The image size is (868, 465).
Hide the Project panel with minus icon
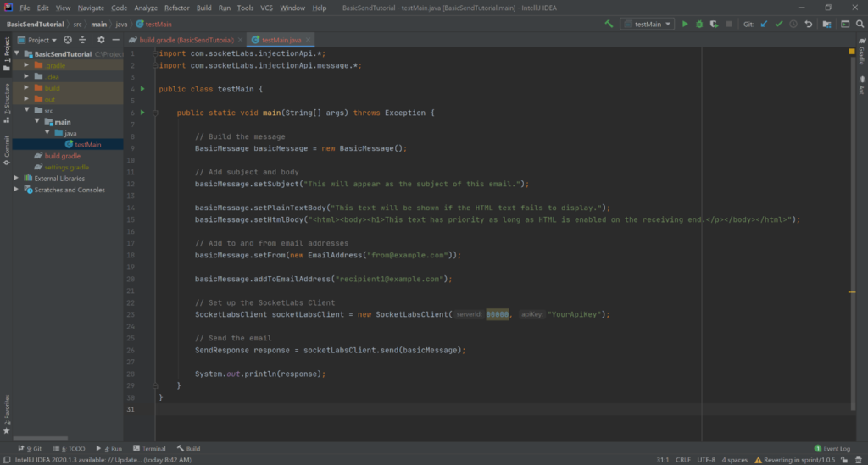click(115, 40)
